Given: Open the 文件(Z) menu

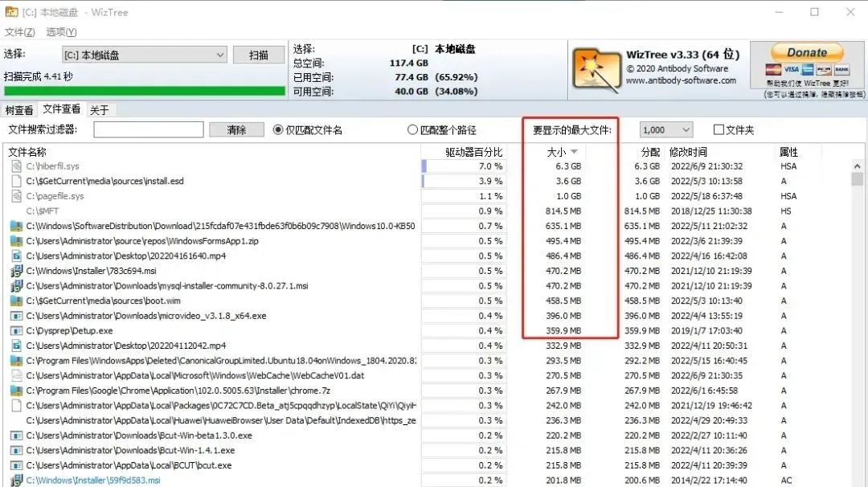Looking at the screenshot, I should click(19, 32).
